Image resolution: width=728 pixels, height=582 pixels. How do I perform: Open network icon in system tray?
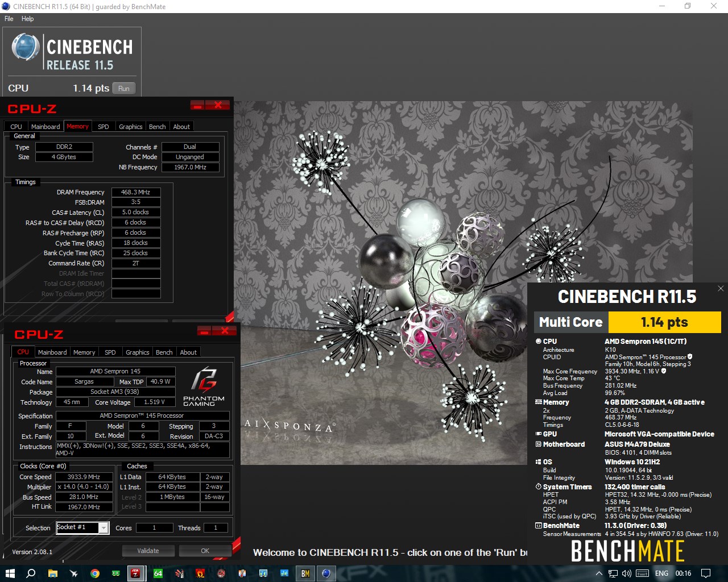[613, 573]
